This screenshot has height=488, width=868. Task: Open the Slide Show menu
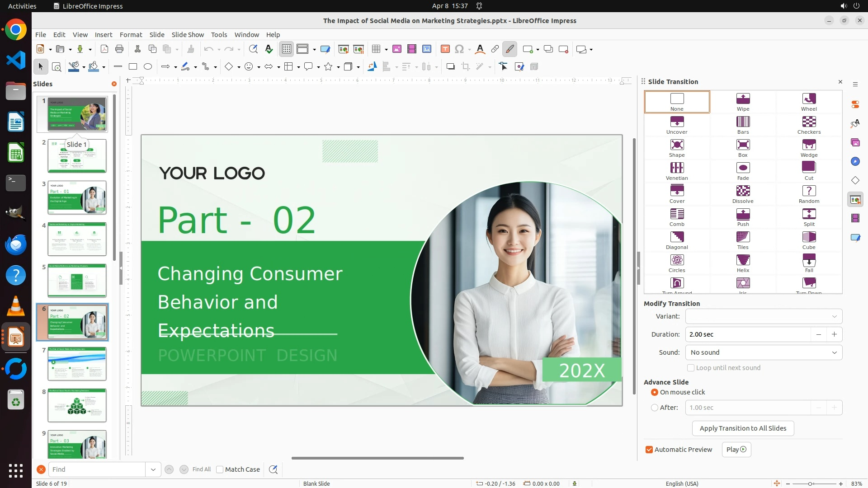point(188,35)
